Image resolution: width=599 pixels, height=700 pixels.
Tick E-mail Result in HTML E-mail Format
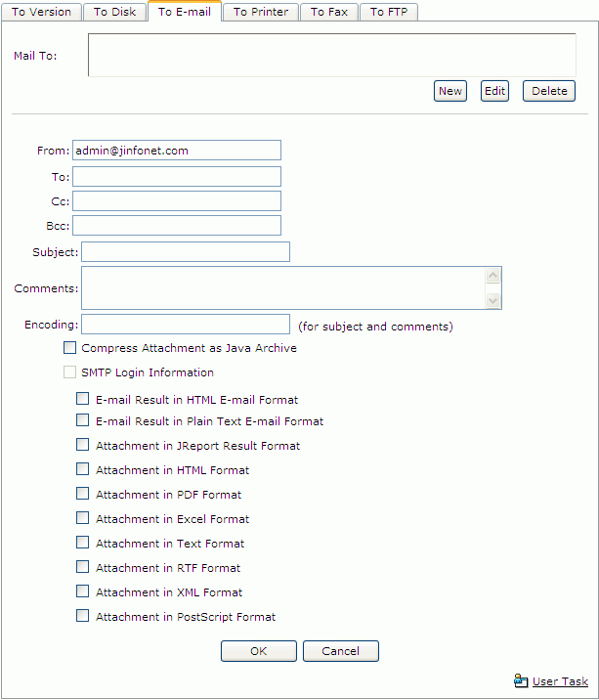(x=83, y=398)
